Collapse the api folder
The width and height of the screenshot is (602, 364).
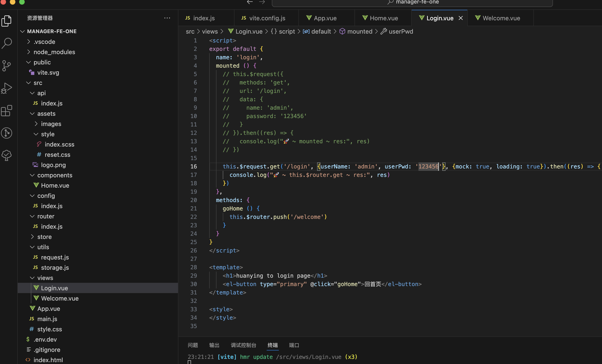pyautogui.click(x=98, y=93)
